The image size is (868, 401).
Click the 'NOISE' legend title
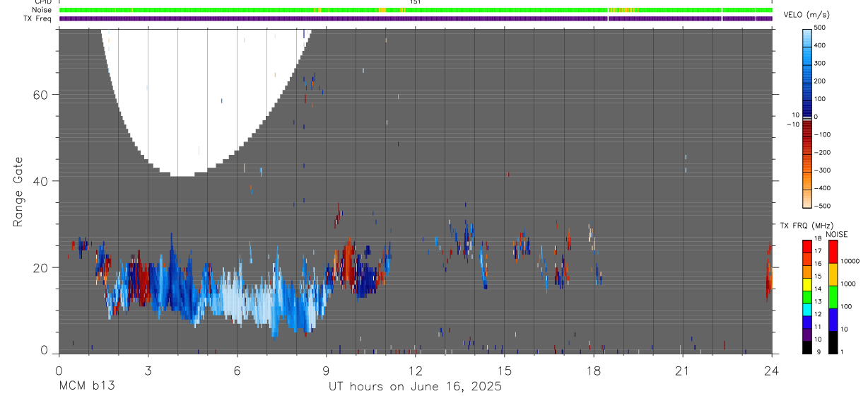[836, 234]
